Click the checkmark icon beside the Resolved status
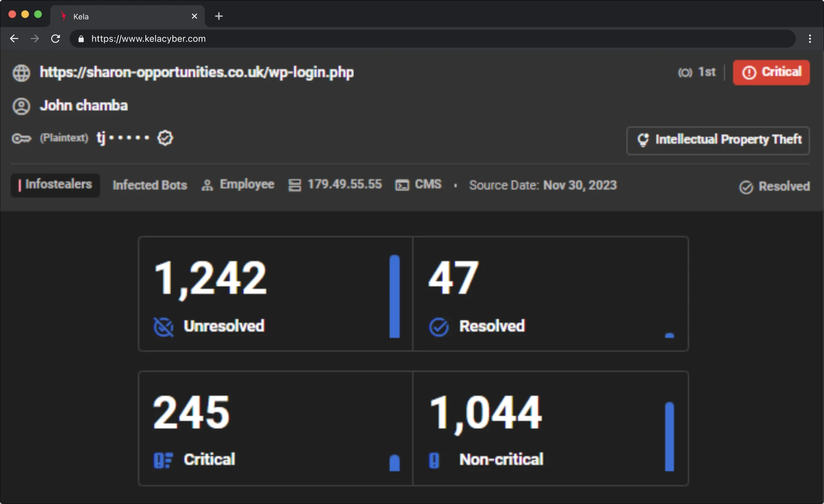 coord(746,187)
